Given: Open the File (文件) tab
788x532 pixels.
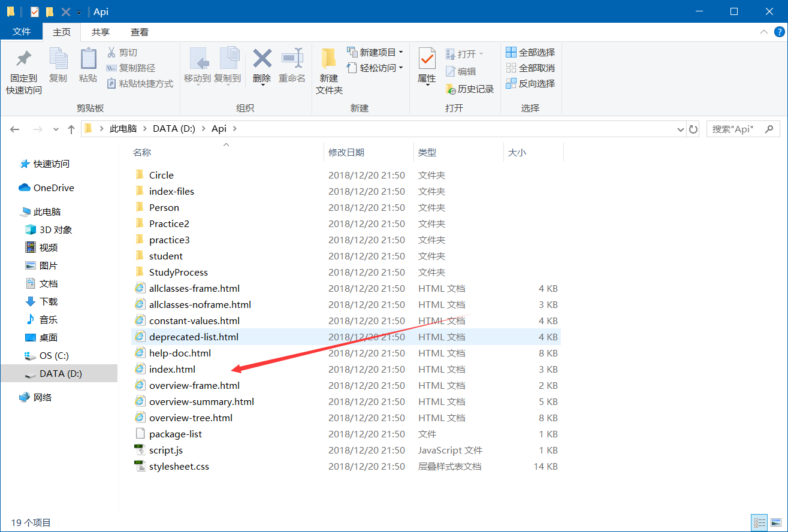Looking at the screenshot, I should (22, 32).
